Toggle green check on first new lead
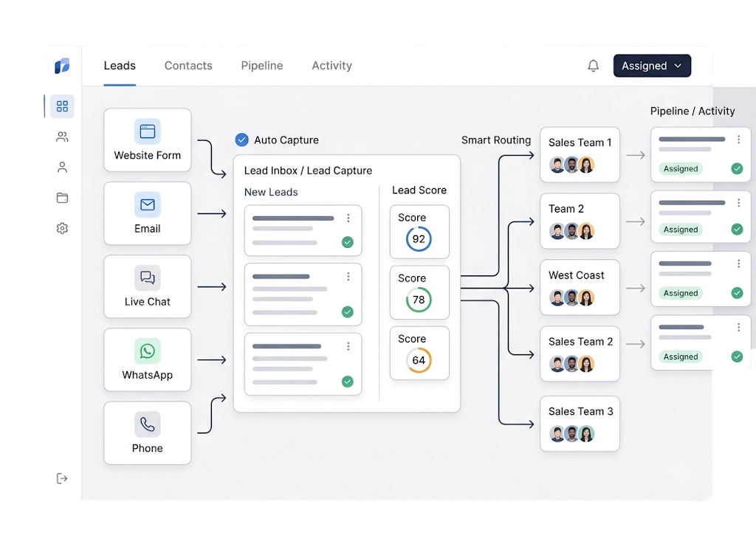The image size is (756, 547). (x=348, y=242)
